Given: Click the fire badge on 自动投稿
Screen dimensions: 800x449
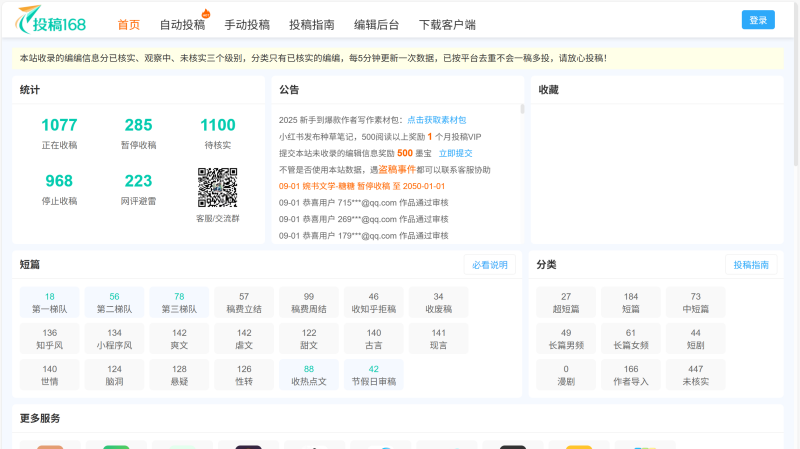Looking at the screenshot, I should click(x=206, y=14).
